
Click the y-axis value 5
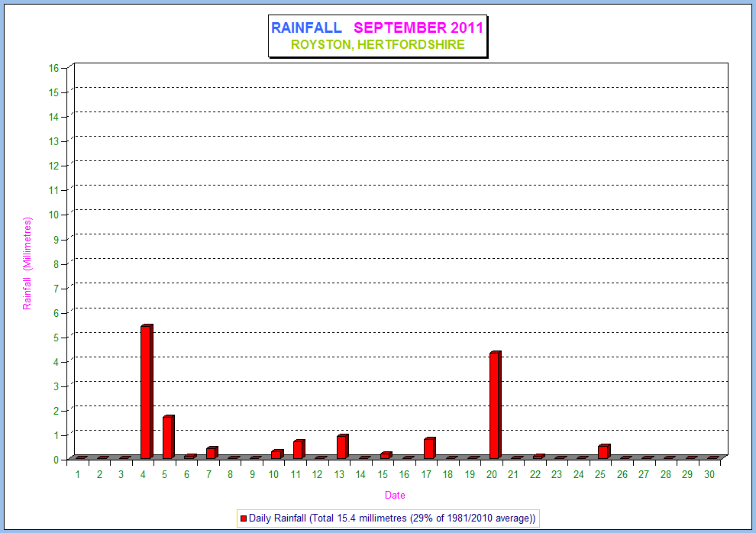(x=56, y=338)
